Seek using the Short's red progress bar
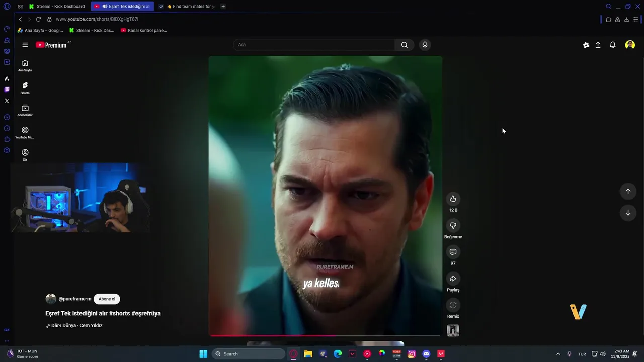The height and width of the screenshot is (362, 644). click(326, 335)
